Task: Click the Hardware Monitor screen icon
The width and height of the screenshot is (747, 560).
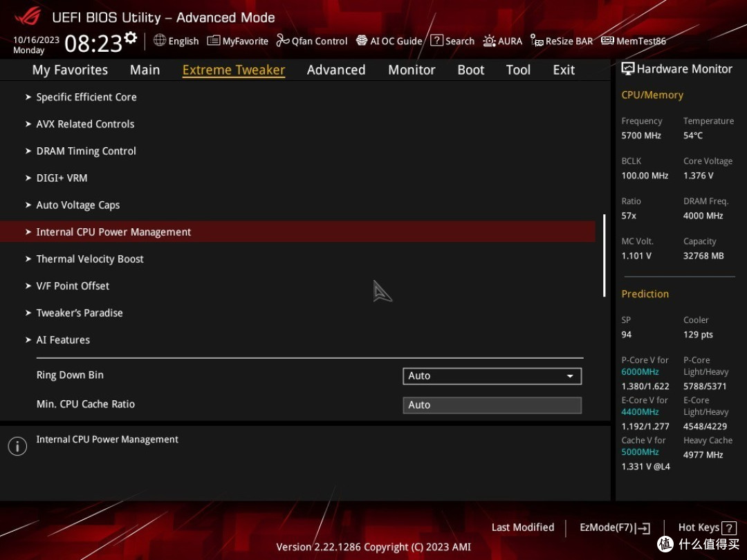Action: (628, 69)
